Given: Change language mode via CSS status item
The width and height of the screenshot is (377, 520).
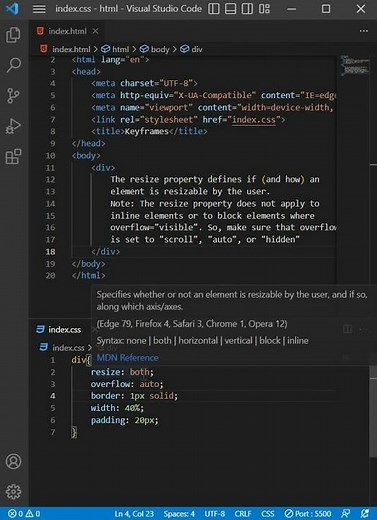Looking at the screenshot, I should click(268, 514).
